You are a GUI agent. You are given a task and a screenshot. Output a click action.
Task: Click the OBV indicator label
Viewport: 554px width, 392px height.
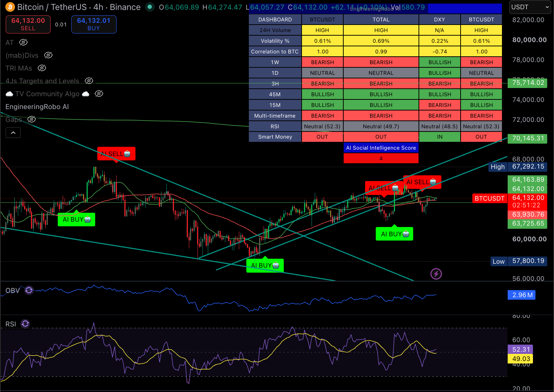click(x=13, y=290)
